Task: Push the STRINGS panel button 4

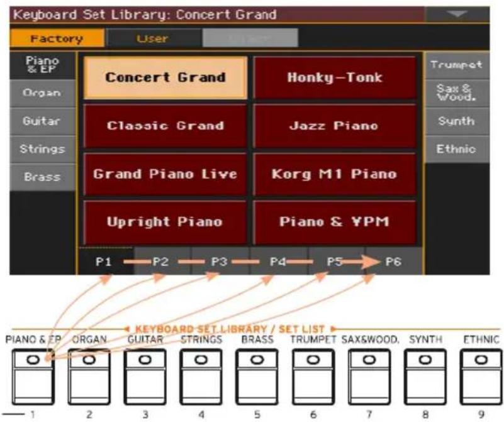Action: (201, 377)
